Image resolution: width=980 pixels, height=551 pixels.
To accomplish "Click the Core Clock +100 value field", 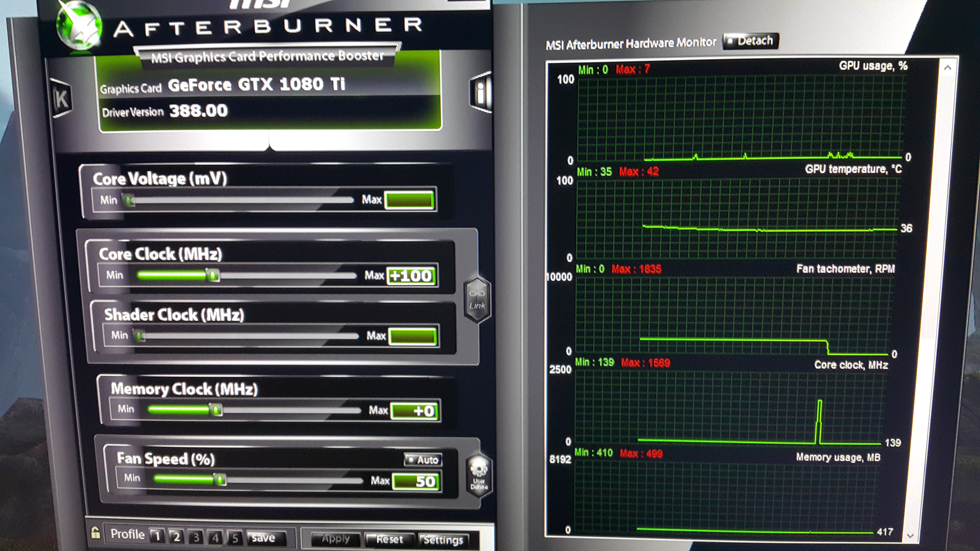I will 411,276.
